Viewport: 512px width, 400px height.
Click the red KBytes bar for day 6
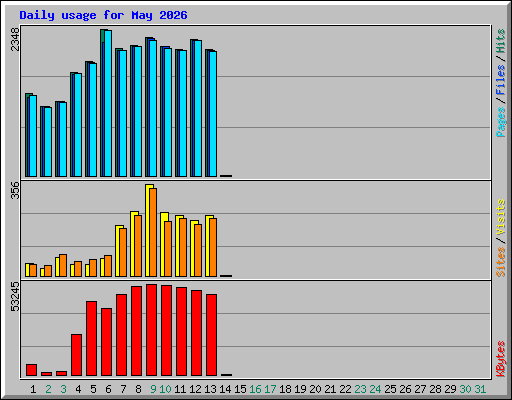pyautogui.click(x=106, y=342)
